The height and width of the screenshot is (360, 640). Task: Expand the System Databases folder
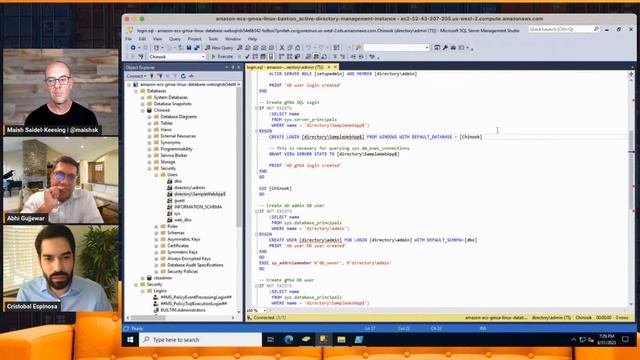coord(143,98)
